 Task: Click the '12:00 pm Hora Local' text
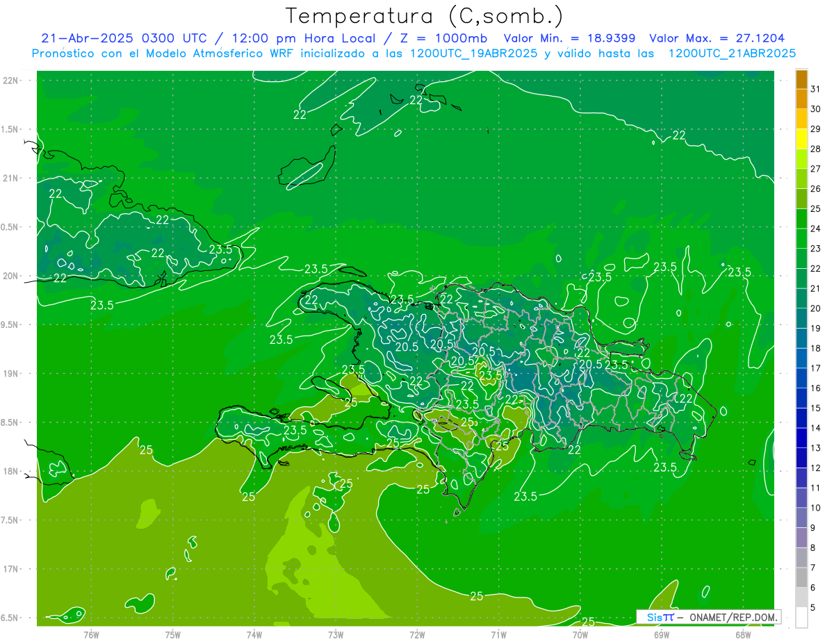pyautogui.click(x=304, y=38)
